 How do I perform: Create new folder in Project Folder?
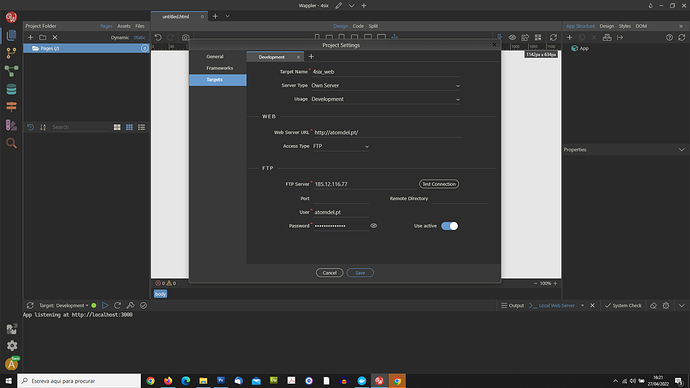click(x=43, y=37)
